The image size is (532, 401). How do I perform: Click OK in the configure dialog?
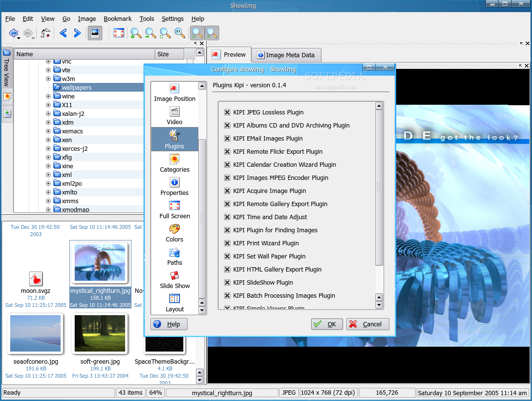click(x=327, y=324)
